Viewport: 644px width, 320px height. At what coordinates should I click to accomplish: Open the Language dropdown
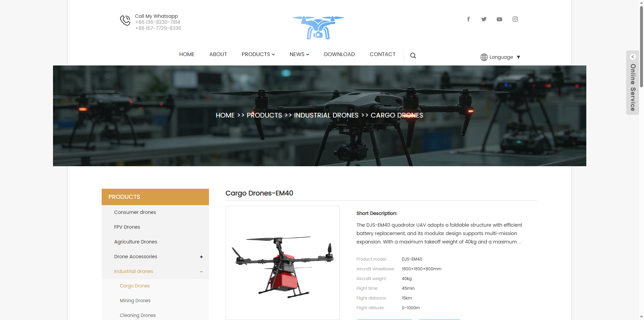500,57
